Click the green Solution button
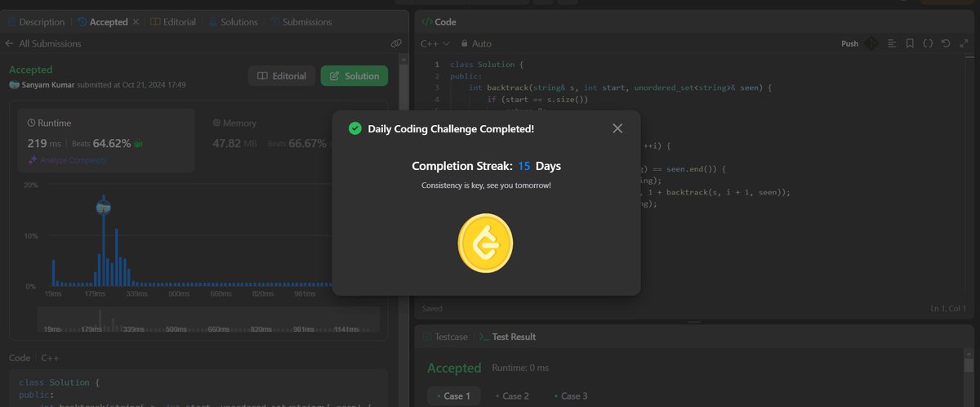 tap(354, 76)
